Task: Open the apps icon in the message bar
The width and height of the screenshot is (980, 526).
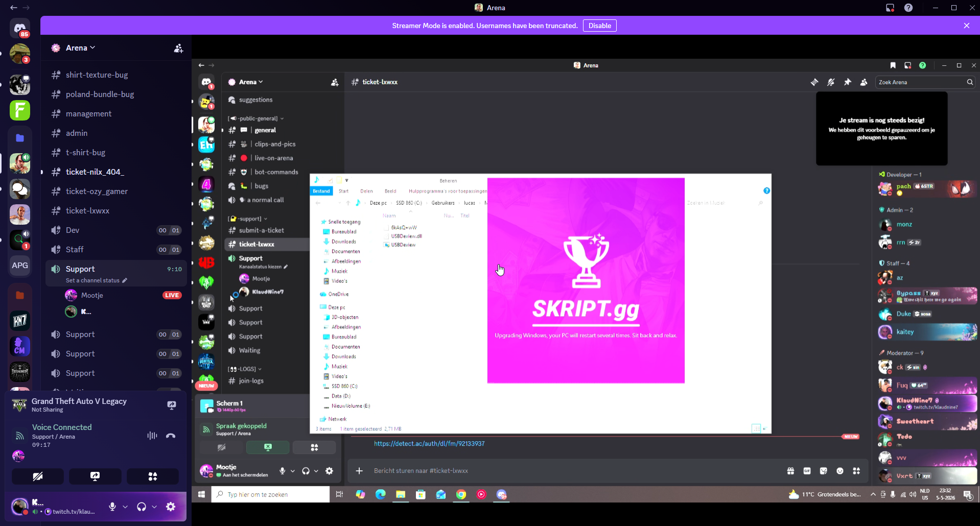Action: tap(856, 471)
